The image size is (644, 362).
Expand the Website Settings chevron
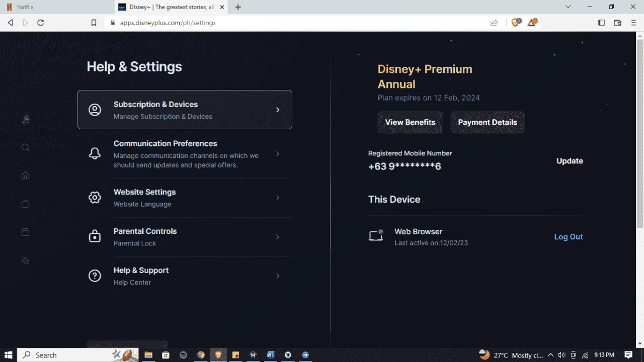click(x=278, y=198)
